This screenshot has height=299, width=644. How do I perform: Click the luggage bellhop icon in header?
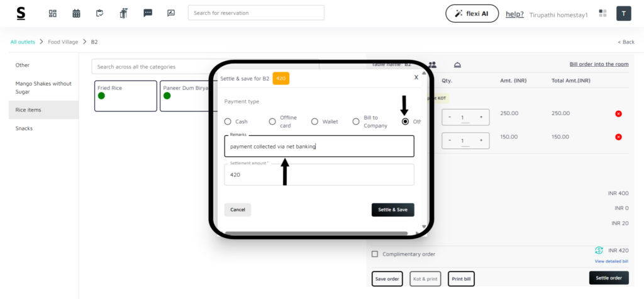[123, 13]
